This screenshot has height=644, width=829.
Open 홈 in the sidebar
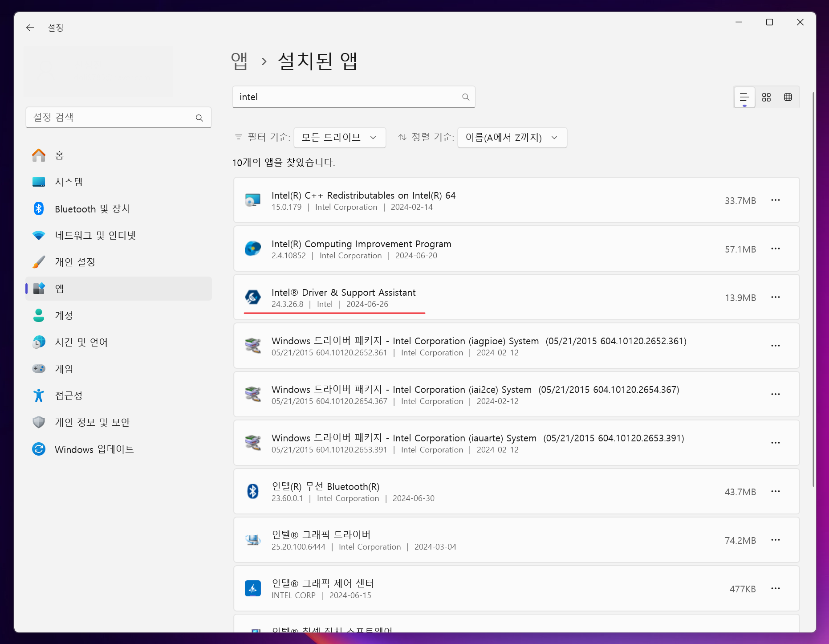click(118, 155)
